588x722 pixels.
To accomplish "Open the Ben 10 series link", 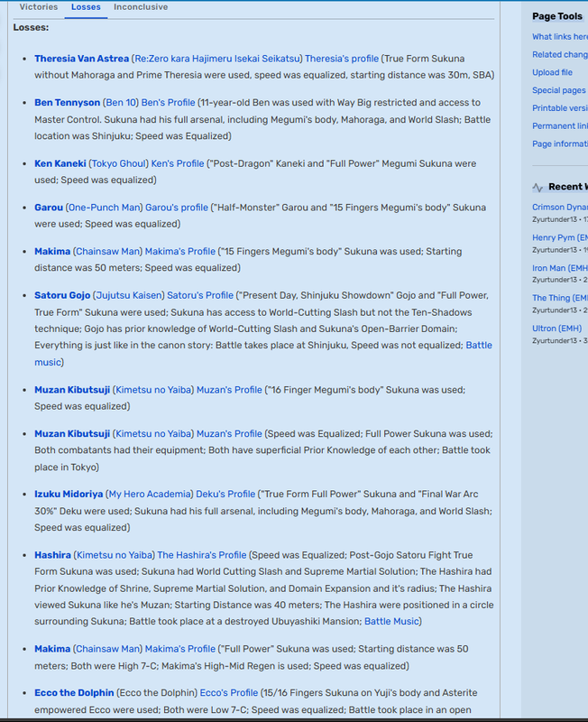I will point(121,103).
